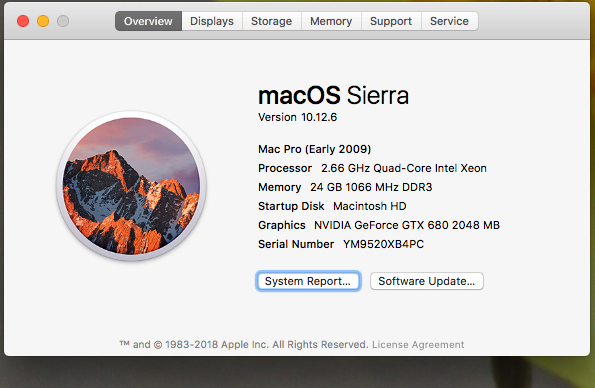
Task: Click the 24 GB 1066 MHz DDR3 value
Action: [371, 187]
